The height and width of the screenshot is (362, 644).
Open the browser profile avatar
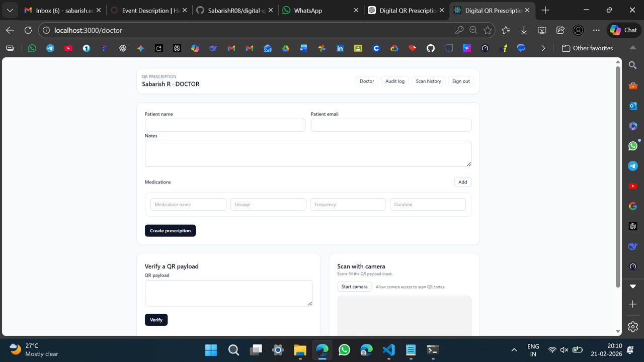(x=578, y=30)
